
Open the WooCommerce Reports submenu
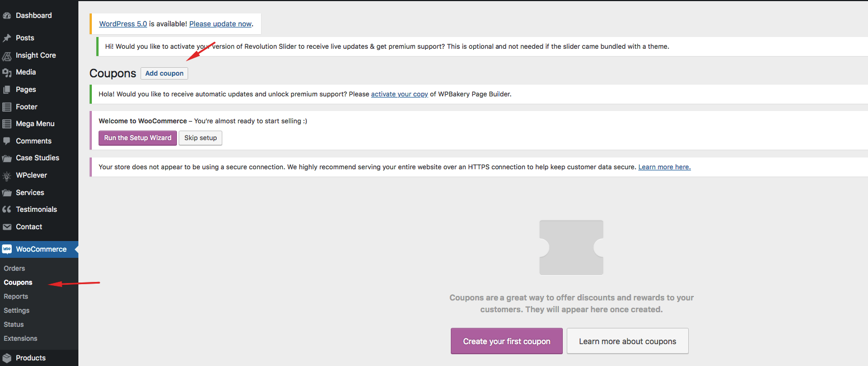(16, 296)
